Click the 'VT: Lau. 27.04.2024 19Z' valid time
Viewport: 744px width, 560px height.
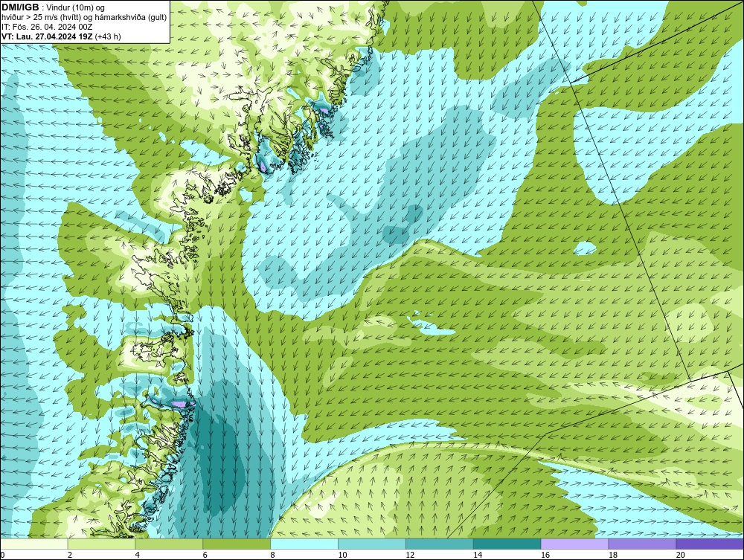47,36
